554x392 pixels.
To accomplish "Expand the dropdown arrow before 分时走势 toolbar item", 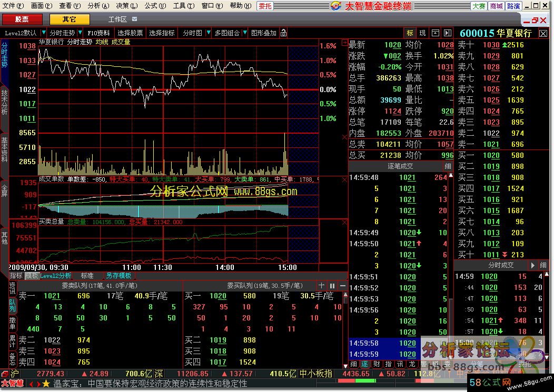I will [x=44, y=33].
